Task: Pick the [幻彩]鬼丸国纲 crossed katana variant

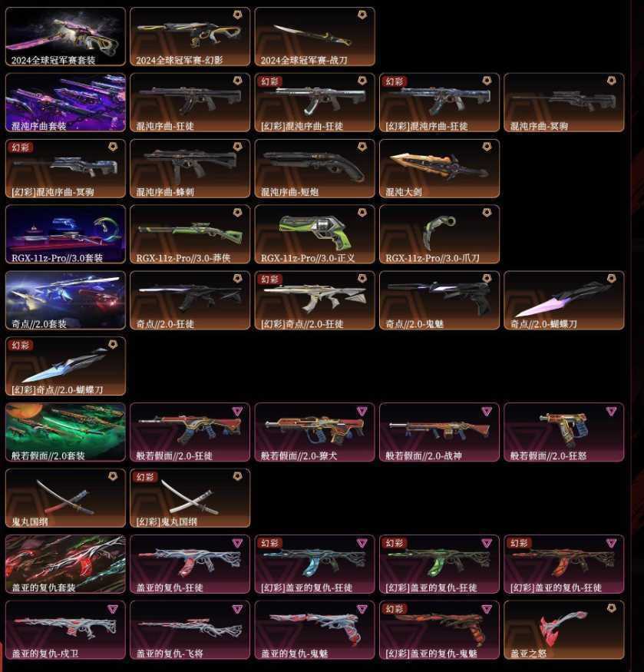Action: (x=190, y=498)
